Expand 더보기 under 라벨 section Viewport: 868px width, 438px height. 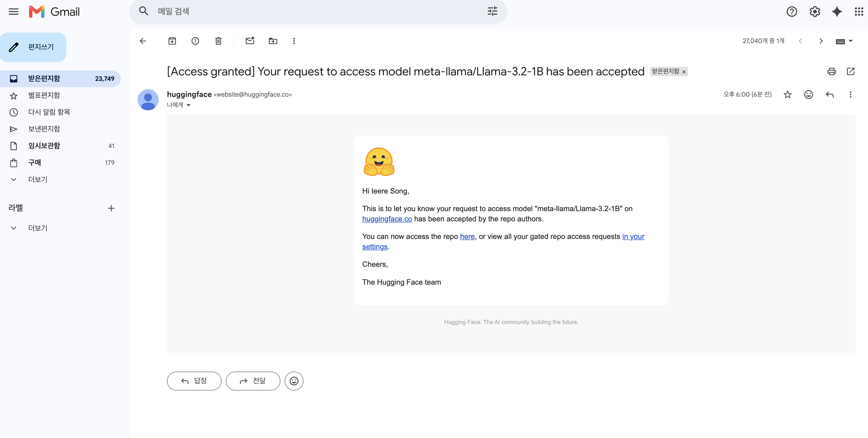click(x=38, y=228)
